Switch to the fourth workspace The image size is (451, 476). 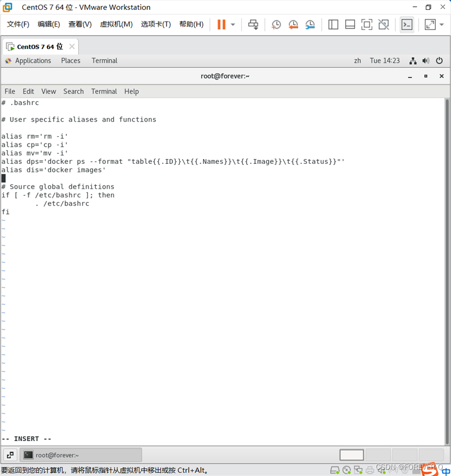[431, 455]
